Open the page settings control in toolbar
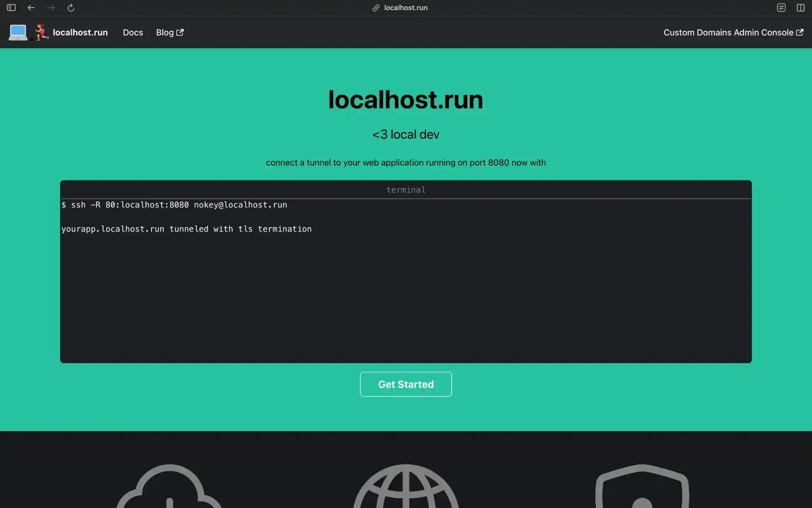Viewport: 812px width, 508px height. click(781, 8)
